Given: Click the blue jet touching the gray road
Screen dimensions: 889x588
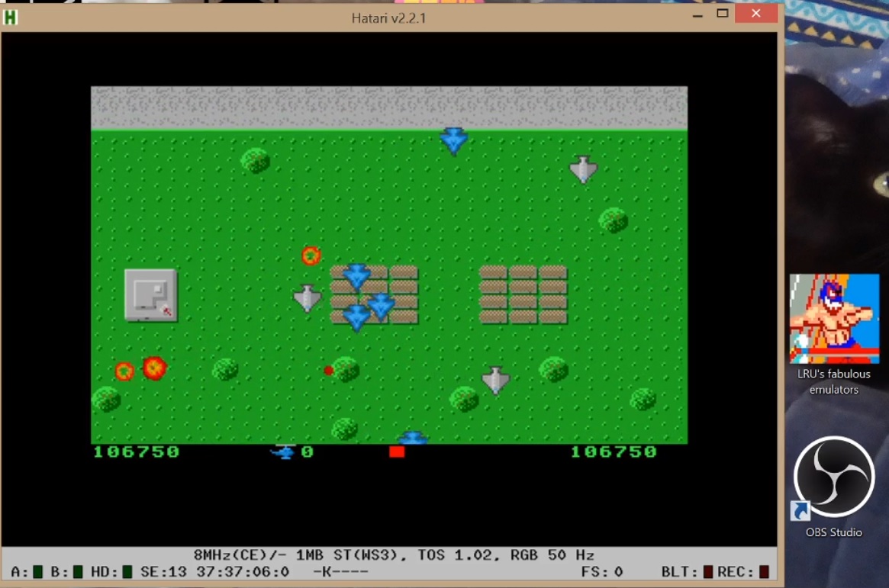Looking at the screenshot, I should point(454,140).
